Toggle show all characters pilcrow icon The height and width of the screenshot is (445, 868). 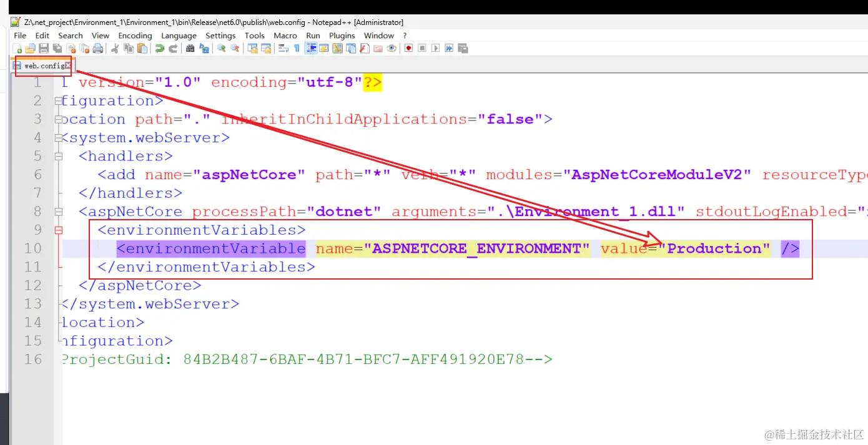[297, 48]
